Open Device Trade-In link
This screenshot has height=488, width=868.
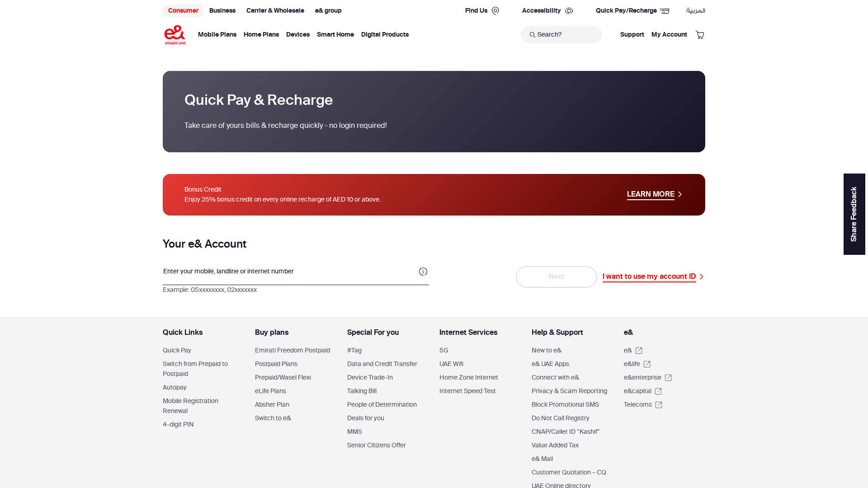370,378
